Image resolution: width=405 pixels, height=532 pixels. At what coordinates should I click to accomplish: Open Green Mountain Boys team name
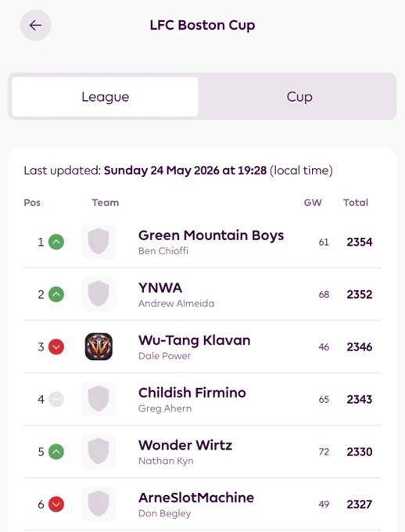click(x=211, y=235)
